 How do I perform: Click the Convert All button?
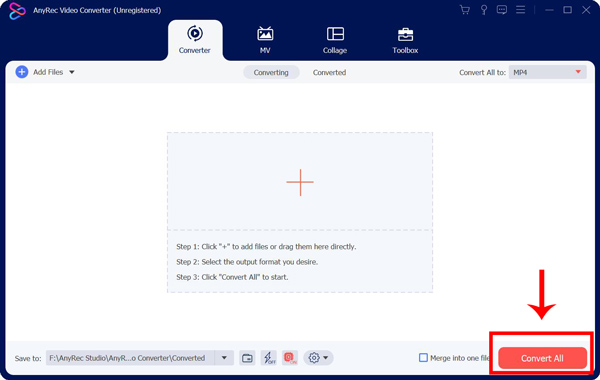(542, 358)
